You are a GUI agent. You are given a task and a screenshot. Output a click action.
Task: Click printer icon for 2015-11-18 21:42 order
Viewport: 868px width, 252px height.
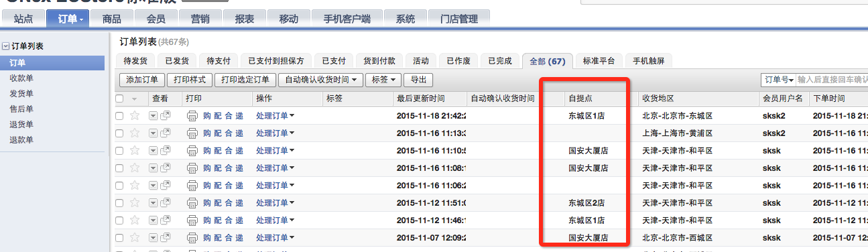click(x=192, y=115)
